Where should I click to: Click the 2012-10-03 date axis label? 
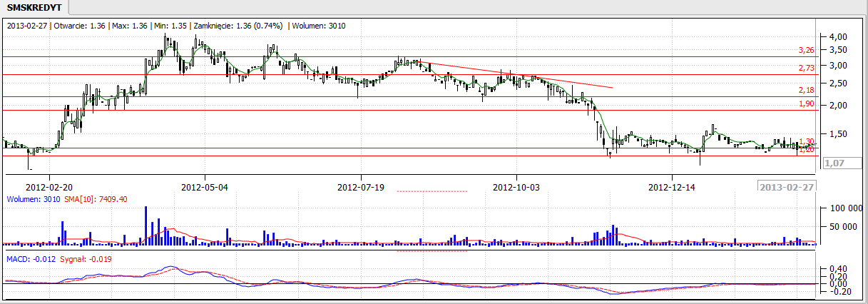[516, 188]
